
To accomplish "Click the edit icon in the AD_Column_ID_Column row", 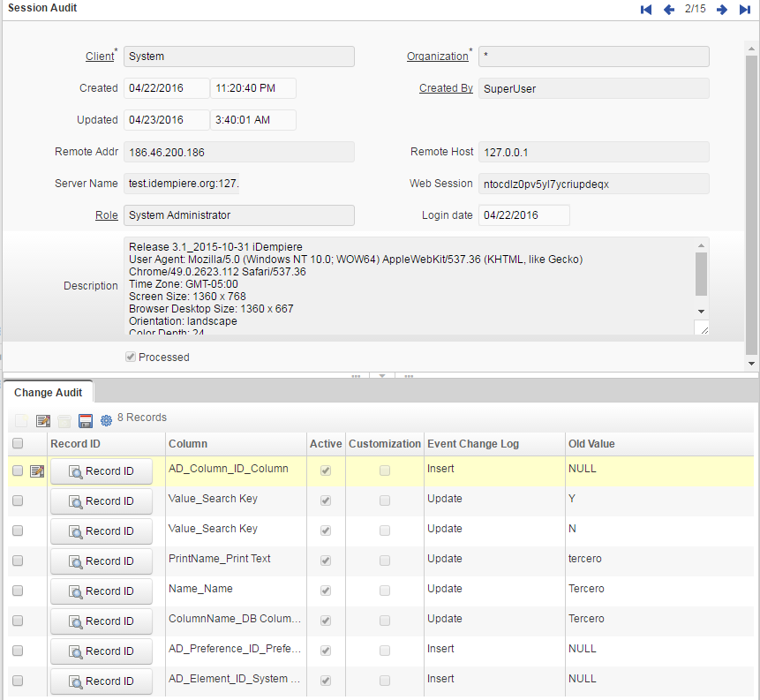I will pos(37,470).
